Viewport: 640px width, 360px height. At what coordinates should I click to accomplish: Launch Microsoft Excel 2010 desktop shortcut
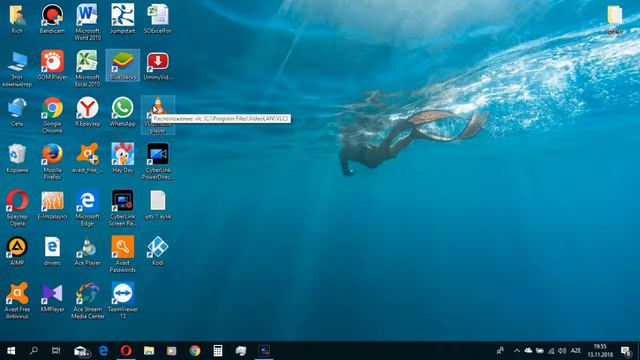(87, 69)
